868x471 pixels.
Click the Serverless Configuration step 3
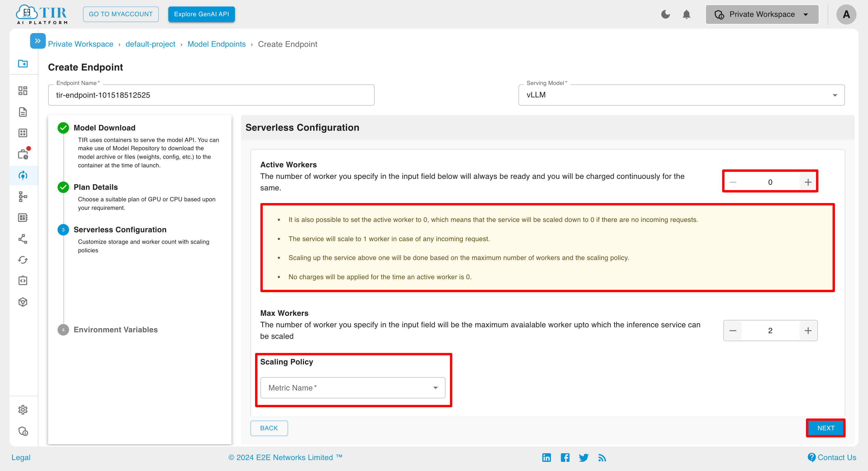pos(120,230)
